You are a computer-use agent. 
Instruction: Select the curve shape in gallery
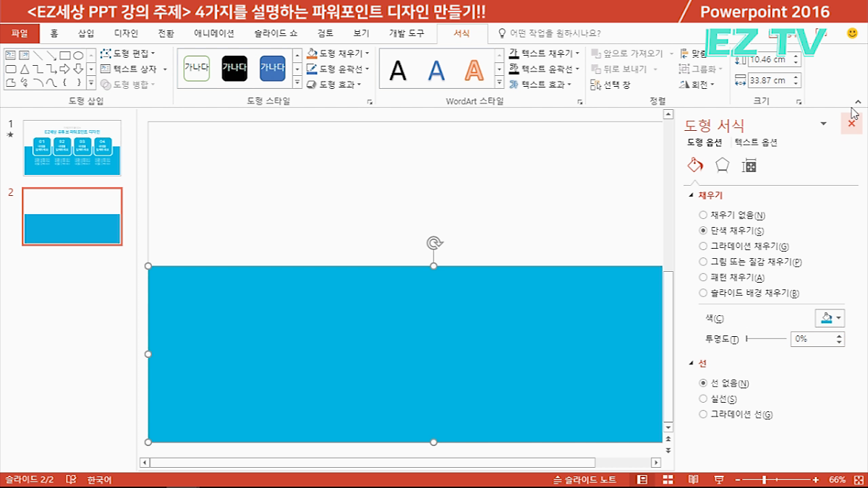(51, 82)
